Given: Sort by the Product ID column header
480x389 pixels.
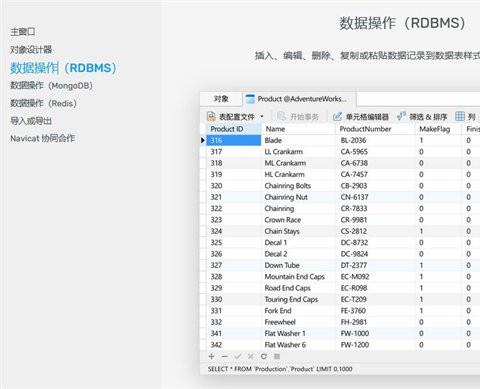Looking at the screenshot, I should (x=233, y=129).
